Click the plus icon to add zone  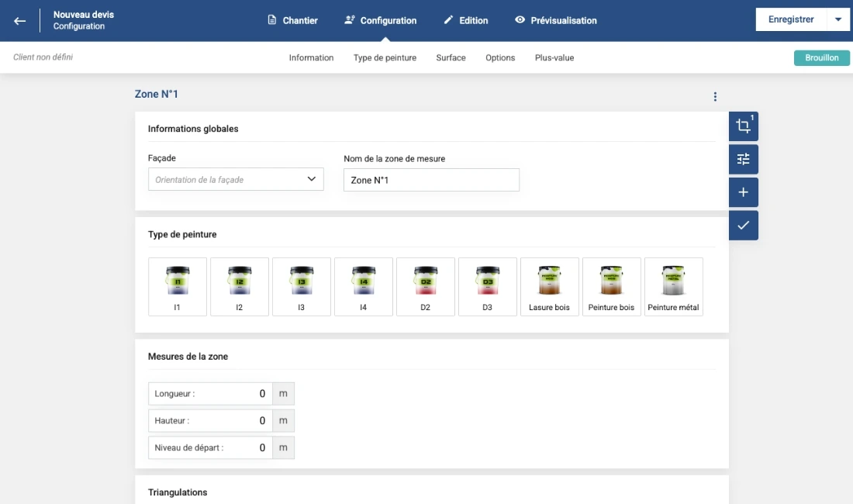pos(743,192)
